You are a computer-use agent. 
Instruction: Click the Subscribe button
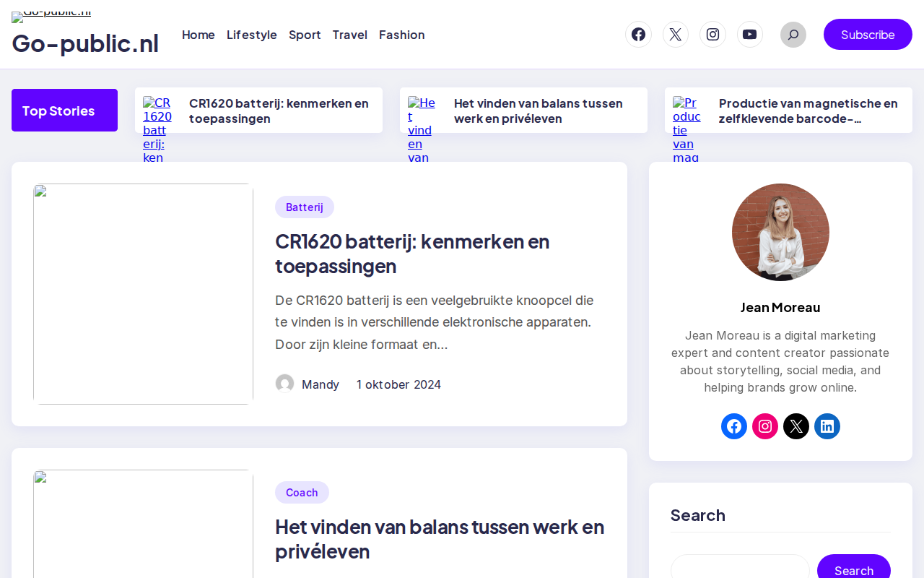tap(868, 35)
